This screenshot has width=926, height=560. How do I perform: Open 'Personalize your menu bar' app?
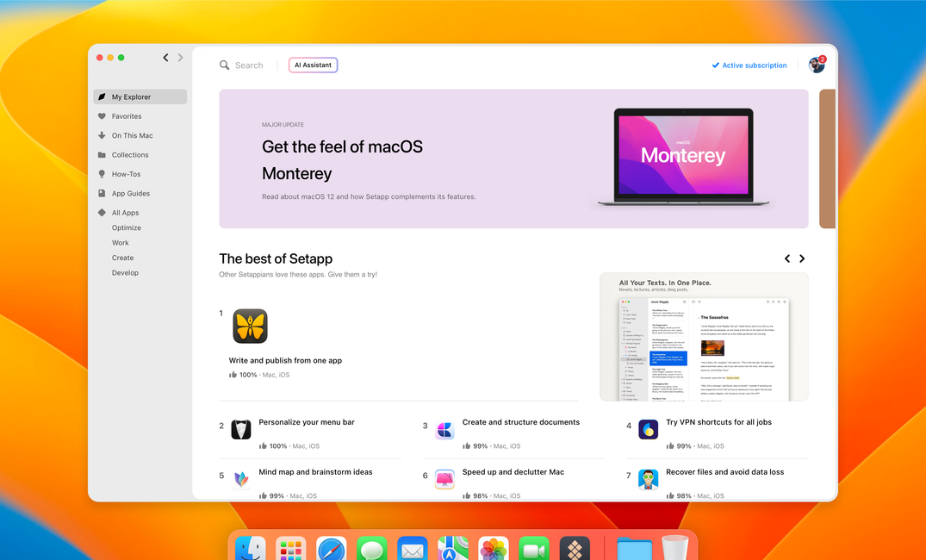pyautogui.click(x=307, y=422)
